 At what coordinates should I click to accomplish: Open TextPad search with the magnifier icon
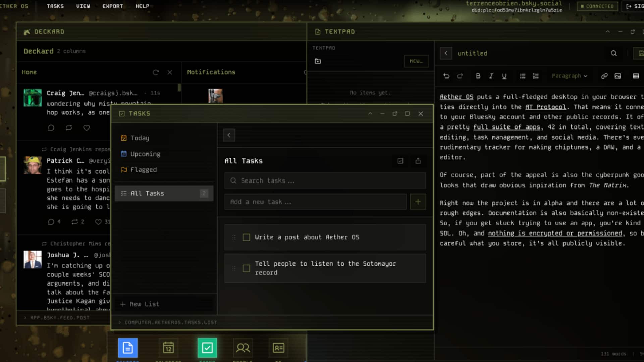pos(613,53)
